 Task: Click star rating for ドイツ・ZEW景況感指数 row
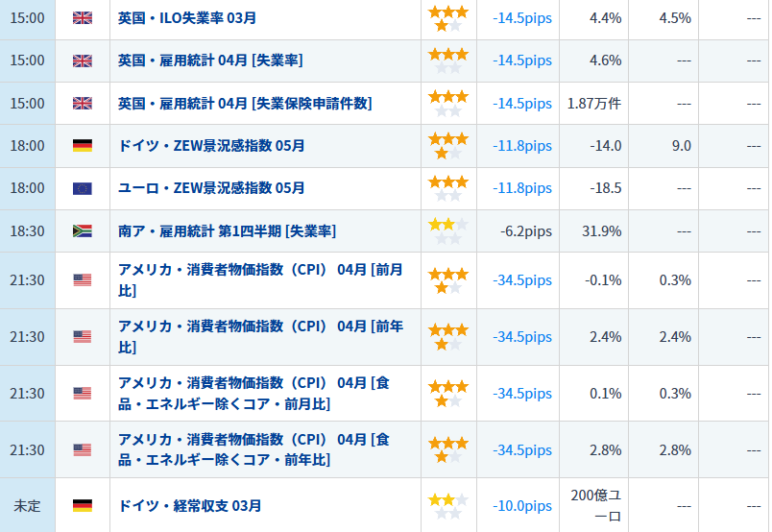[x=447, y=146]
